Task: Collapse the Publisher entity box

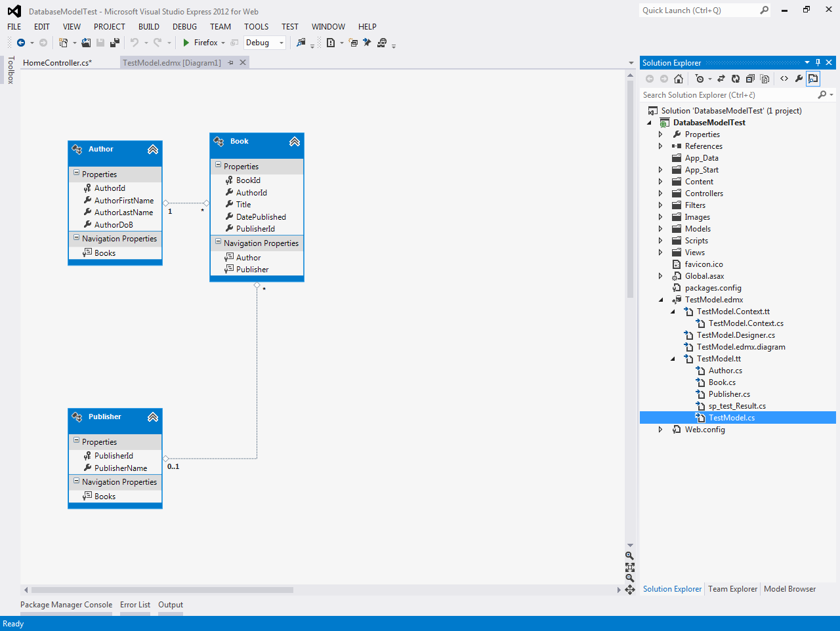Action: point(153,417)
